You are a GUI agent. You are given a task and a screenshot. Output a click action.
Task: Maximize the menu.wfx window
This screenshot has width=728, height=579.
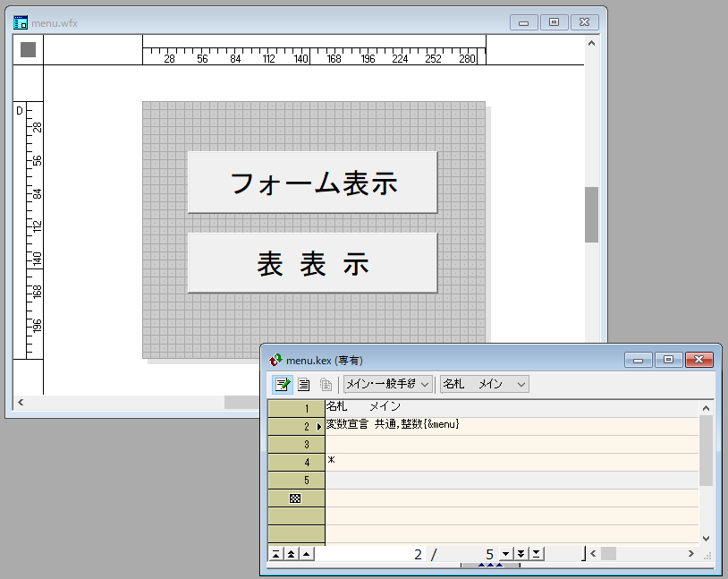pyautogui.click(x=554, y=22)
